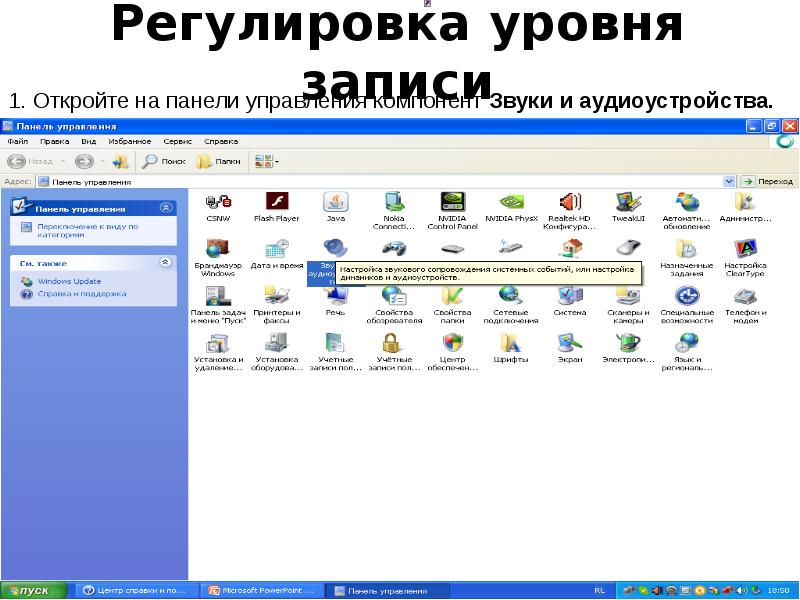
Task: Click the Назад back button
Action: point(31,162)
